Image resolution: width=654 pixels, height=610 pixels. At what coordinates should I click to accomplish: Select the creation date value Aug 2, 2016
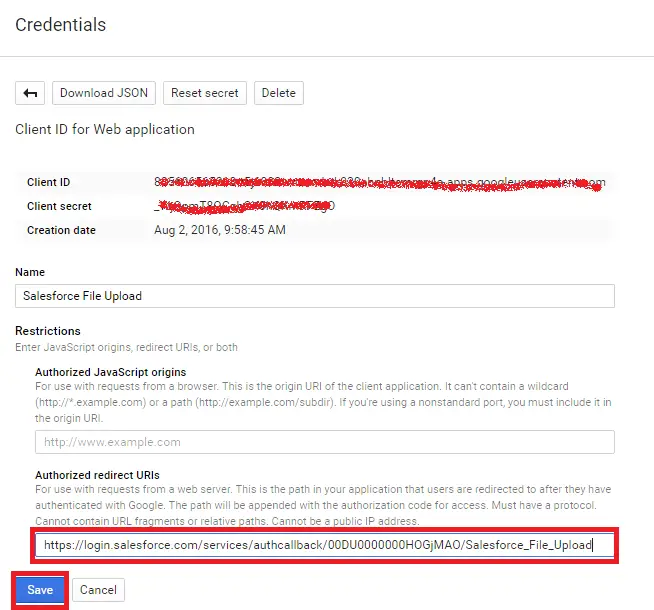coord(220,230)
